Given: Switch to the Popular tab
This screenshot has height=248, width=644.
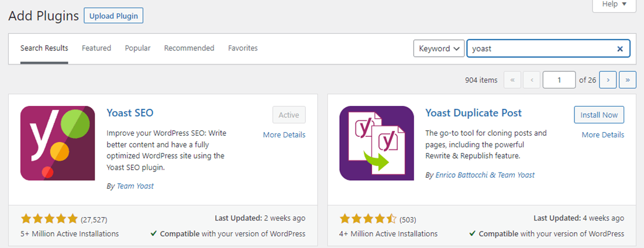Looking at the screenshot, I should point(137,48).
